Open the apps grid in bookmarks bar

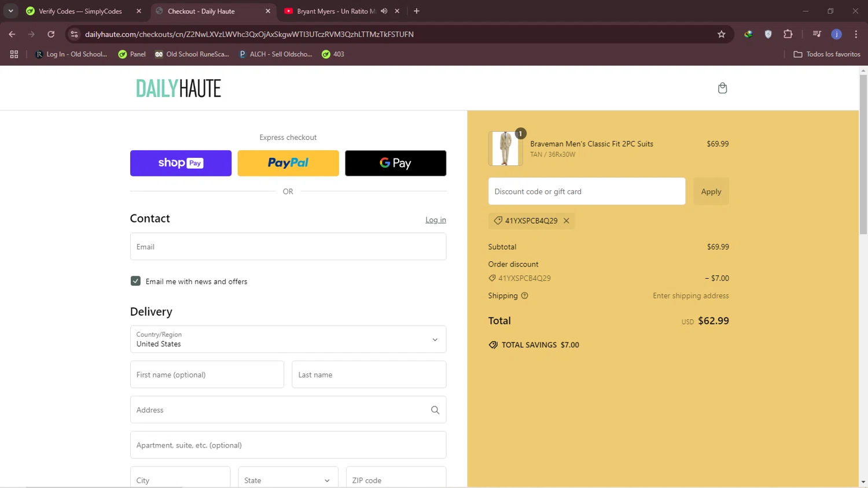[14, 54]
